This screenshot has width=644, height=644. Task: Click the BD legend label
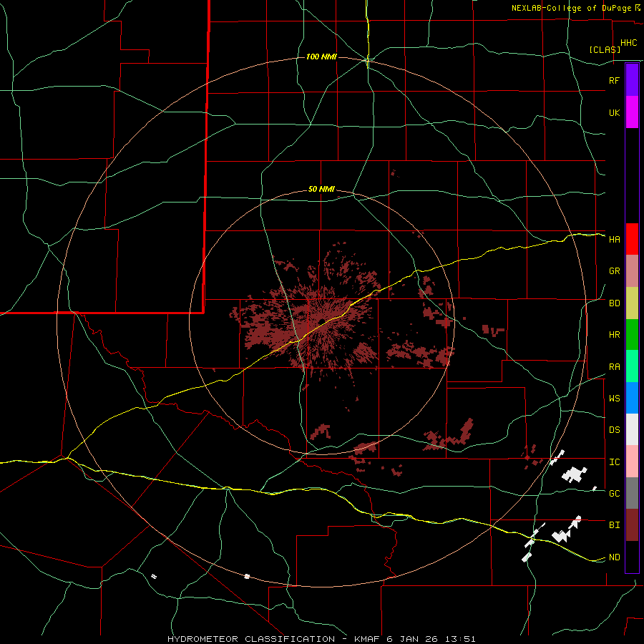pyautogui.click(x=614, y=303)
